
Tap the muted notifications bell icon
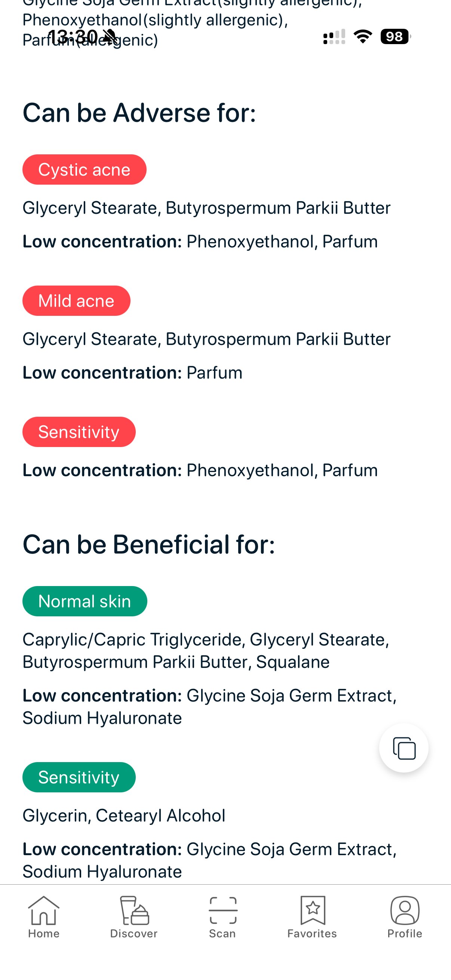pyautogui.click(x=108, y=36)
